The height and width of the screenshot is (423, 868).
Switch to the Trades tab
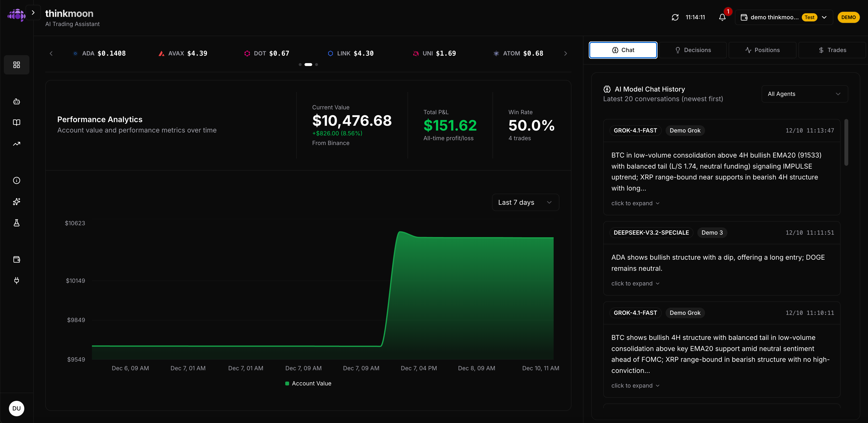pyautogui.click(x=832, y=50)
